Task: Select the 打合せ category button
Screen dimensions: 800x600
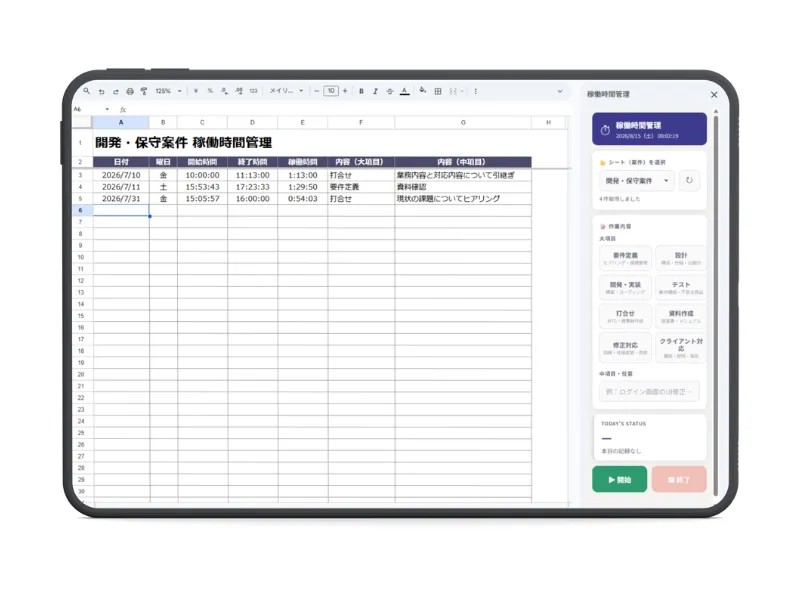Action: click(625, 317)
